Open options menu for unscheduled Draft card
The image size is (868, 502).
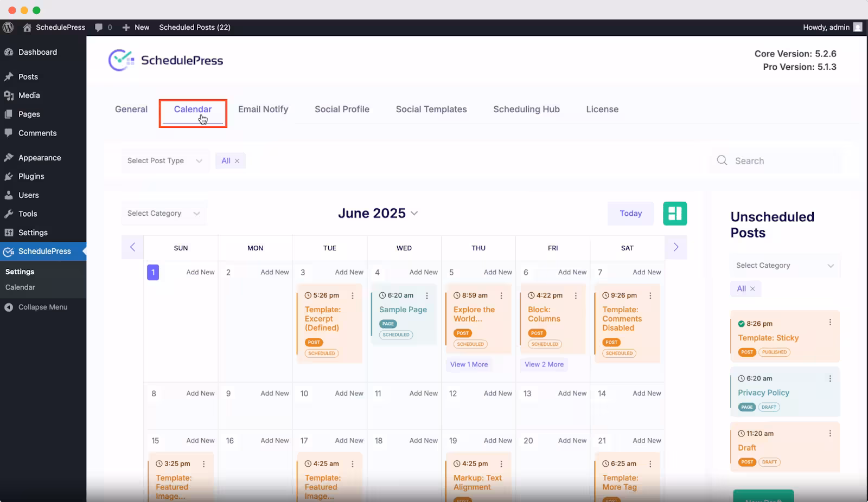coord(830,433)
